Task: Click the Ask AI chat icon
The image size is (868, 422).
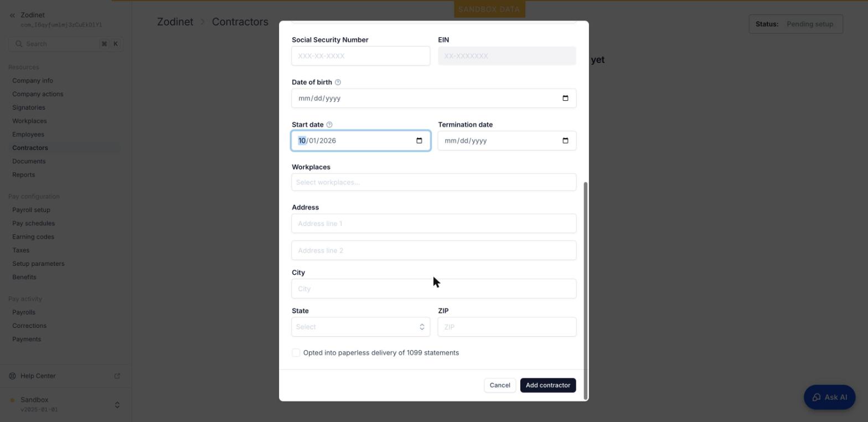Action: coord(817,398)
